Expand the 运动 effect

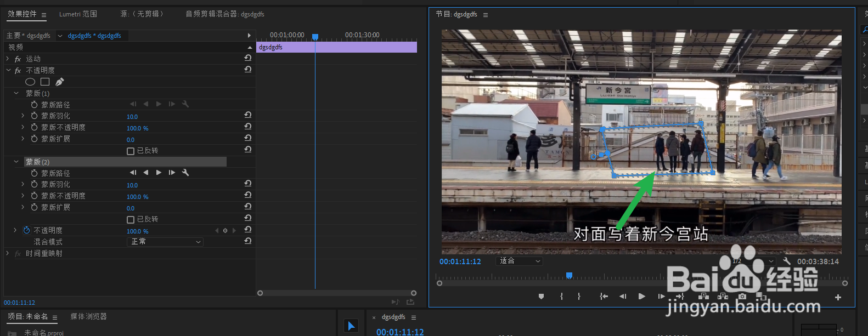[x=8, y=59]
